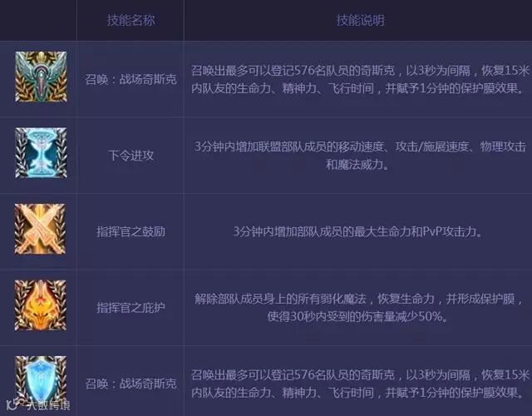Click the description mentioning 伤害量减少50%

358,308
